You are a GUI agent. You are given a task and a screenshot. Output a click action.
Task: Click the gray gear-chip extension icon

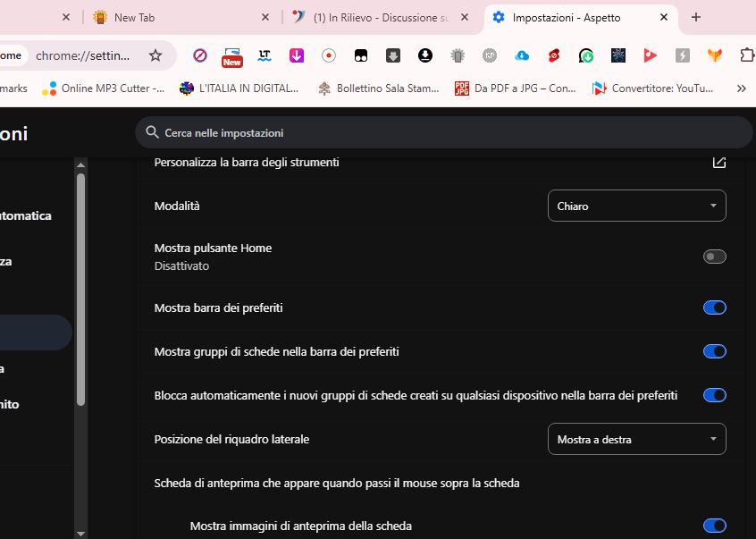[458, 56]
